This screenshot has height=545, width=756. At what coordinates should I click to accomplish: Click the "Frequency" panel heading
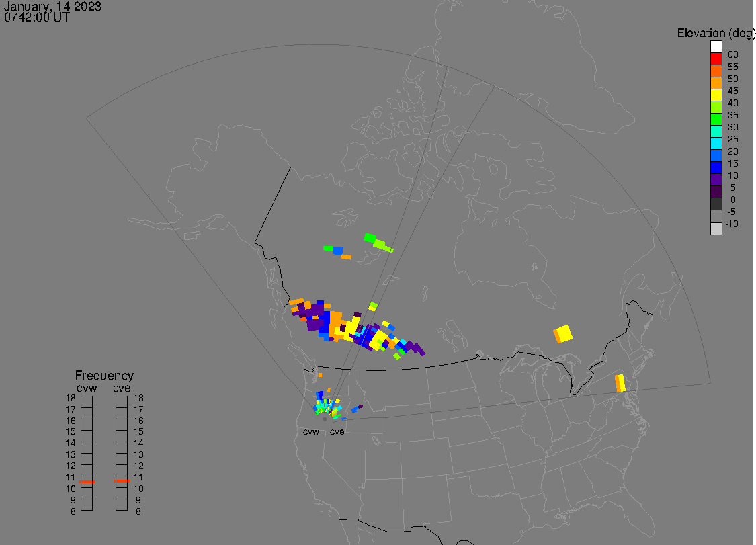pyautogui.click(x=104, y=376)
